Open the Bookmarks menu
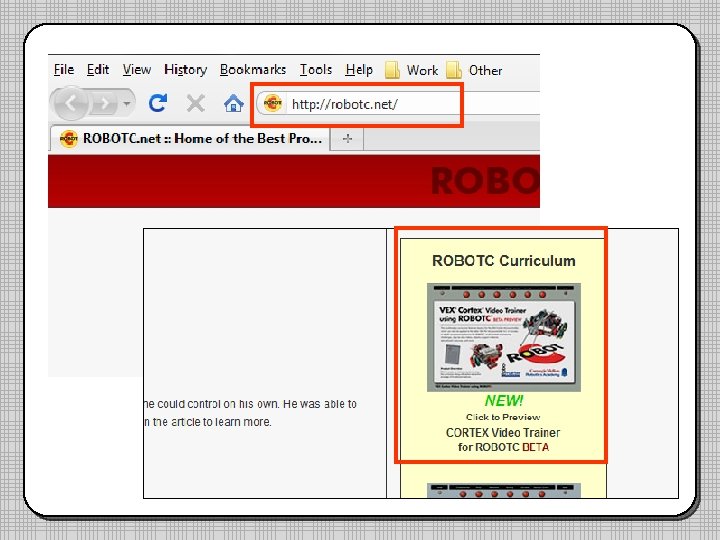Screen dimensions: 720x540 [x=253, y=69]
